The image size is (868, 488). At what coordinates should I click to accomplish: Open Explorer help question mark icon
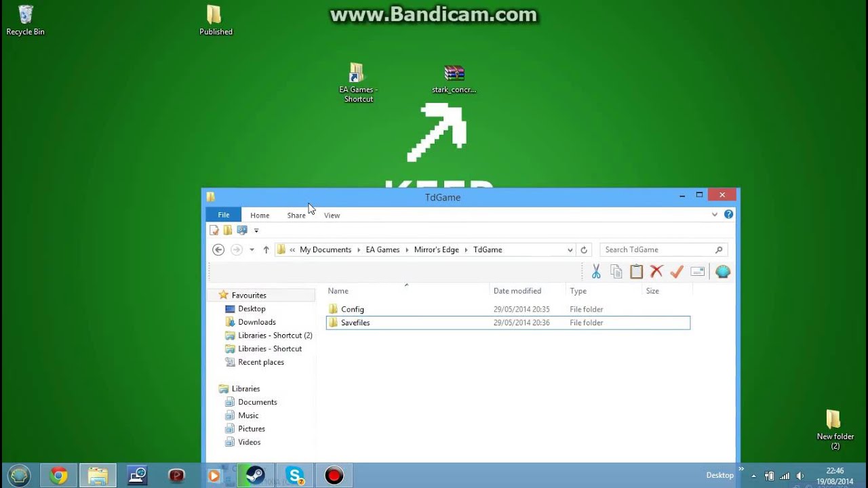[728, 214]
